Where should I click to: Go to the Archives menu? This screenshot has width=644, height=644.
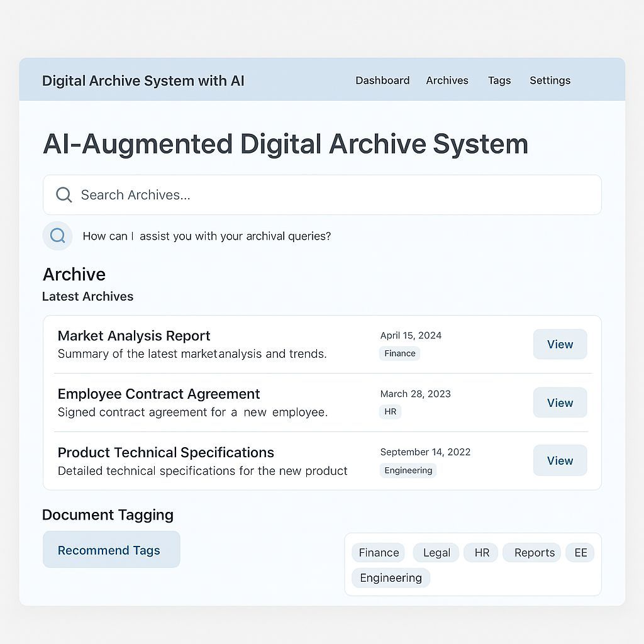click(447, 80)
